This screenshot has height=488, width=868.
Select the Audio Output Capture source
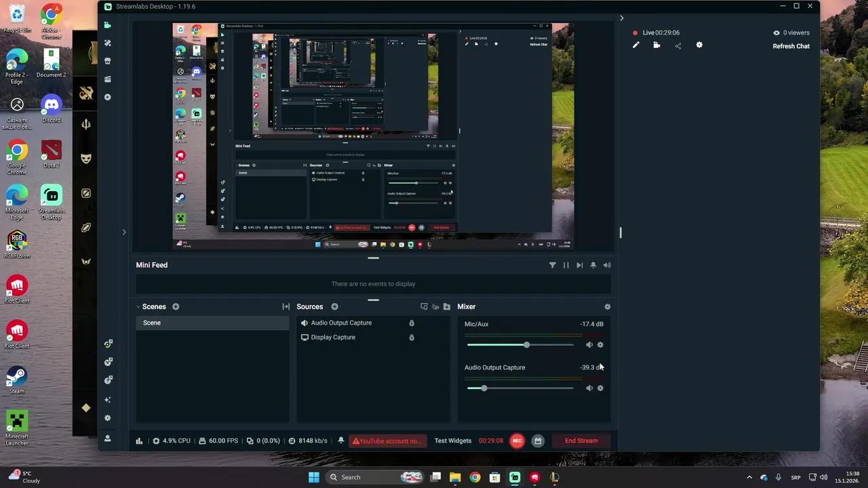[x=341, y=323]
